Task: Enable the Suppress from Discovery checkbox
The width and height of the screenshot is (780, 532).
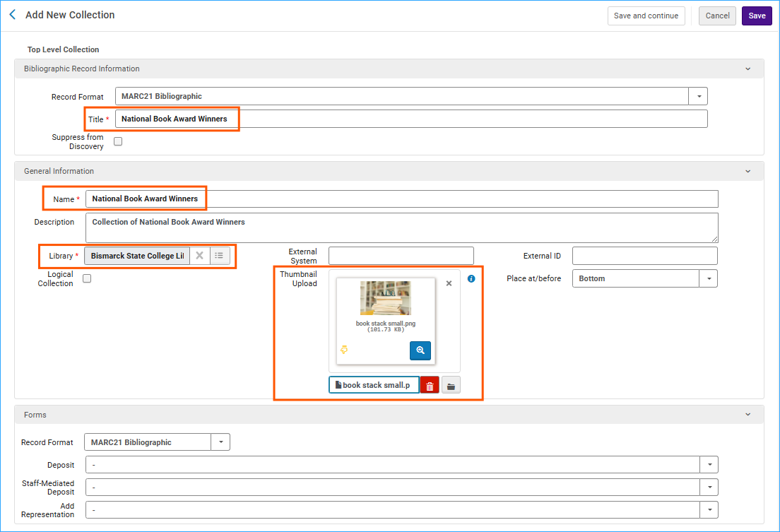Action: [x=117, y=141]
